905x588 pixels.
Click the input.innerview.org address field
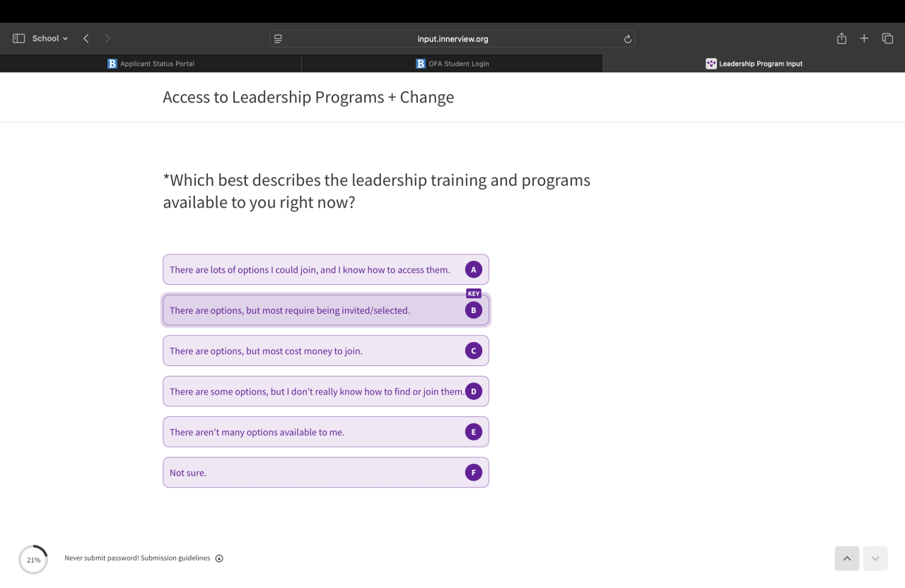(x=452, y=40)
